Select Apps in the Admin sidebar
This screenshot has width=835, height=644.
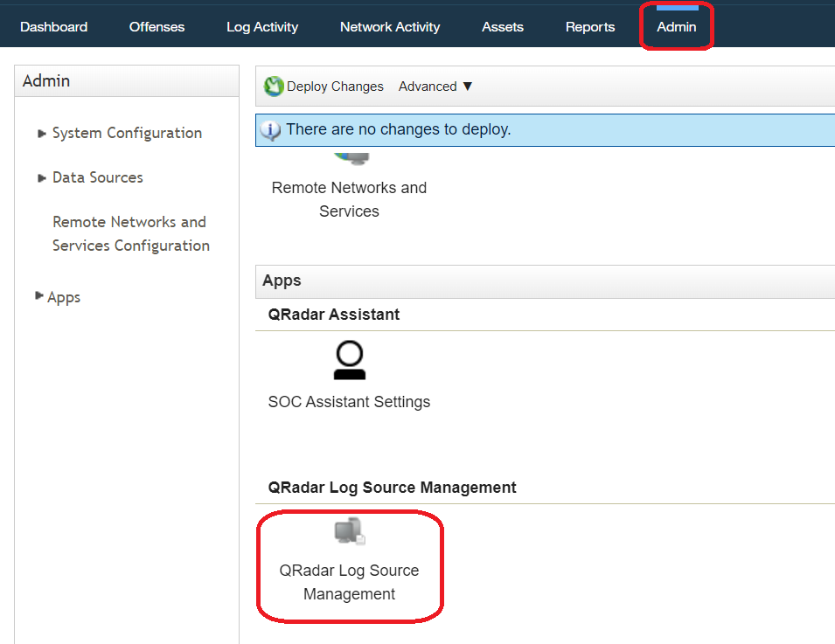point(64,297)
